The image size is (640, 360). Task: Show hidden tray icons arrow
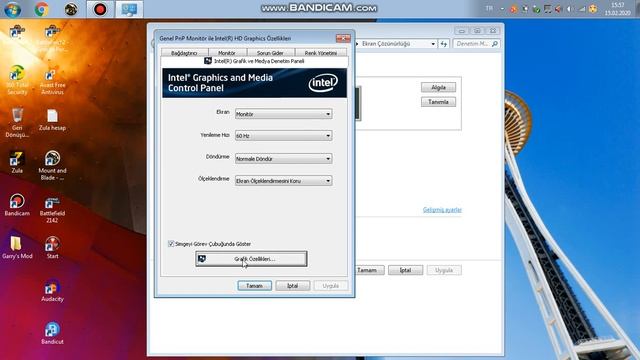(x=502, y=9)
